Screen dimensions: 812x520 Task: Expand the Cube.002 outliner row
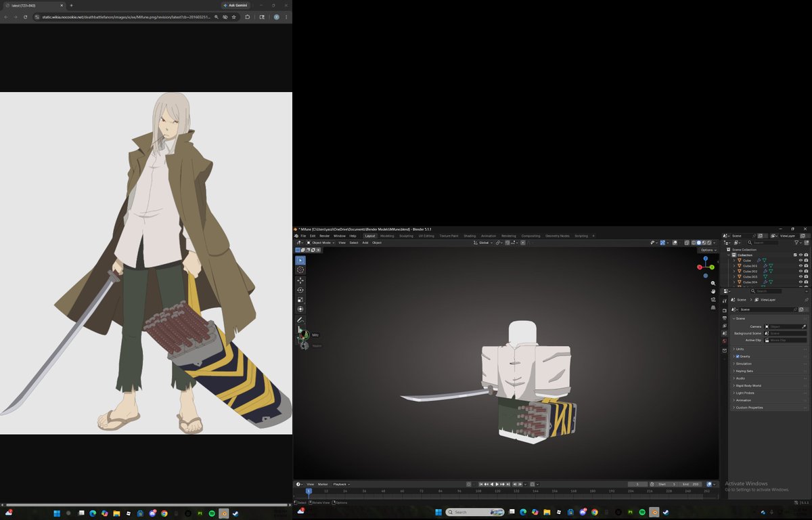734,272
